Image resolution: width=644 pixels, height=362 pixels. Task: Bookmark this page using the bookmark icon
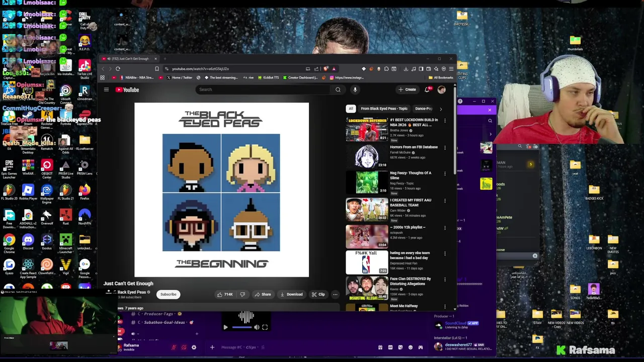156,69
